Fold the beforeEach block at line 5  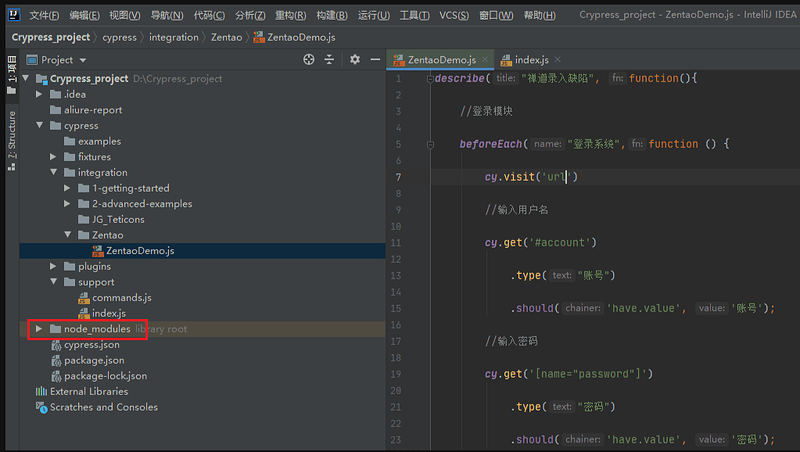click(430, 144)
